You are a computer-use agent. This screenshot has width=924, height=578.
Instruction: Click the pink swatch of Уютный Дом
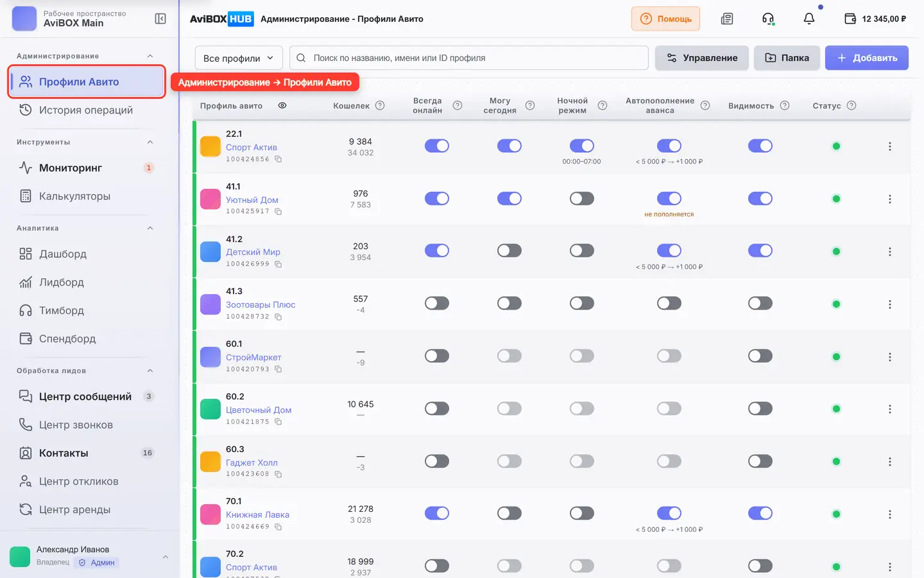[x=210, y=199]
